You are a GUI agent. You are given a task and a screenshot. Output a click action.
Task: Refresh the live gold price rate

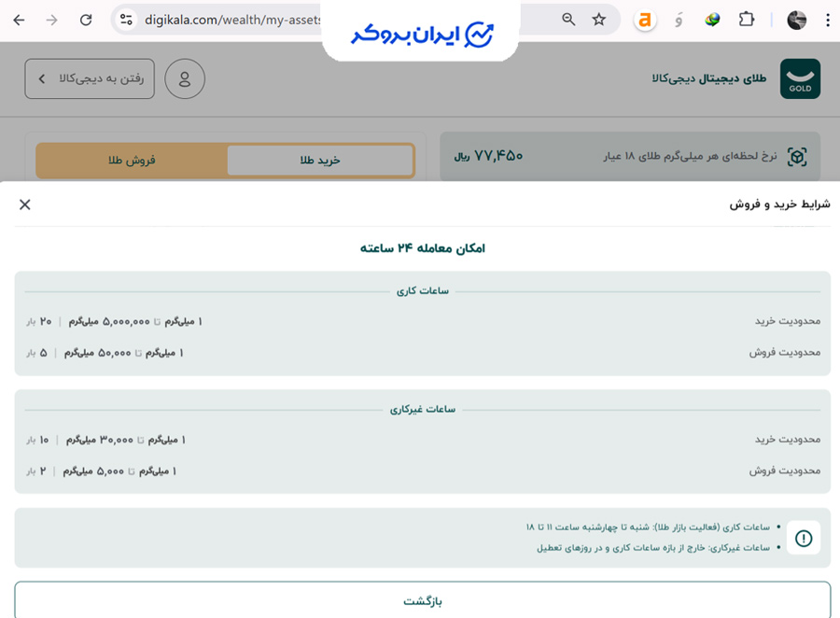[797, 158]
